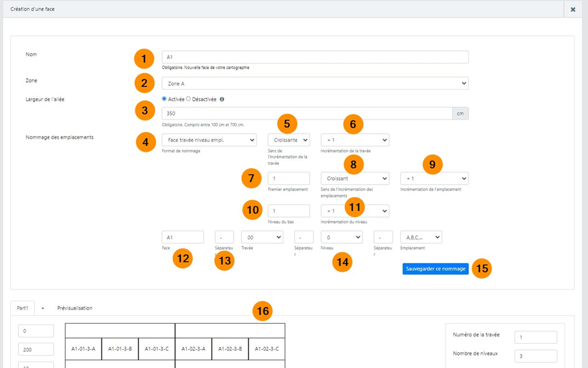Screen dimensions: 588x368
Task: Click the aisle width field showing 350
Action: pyautogui.click(x=306, y=113)
